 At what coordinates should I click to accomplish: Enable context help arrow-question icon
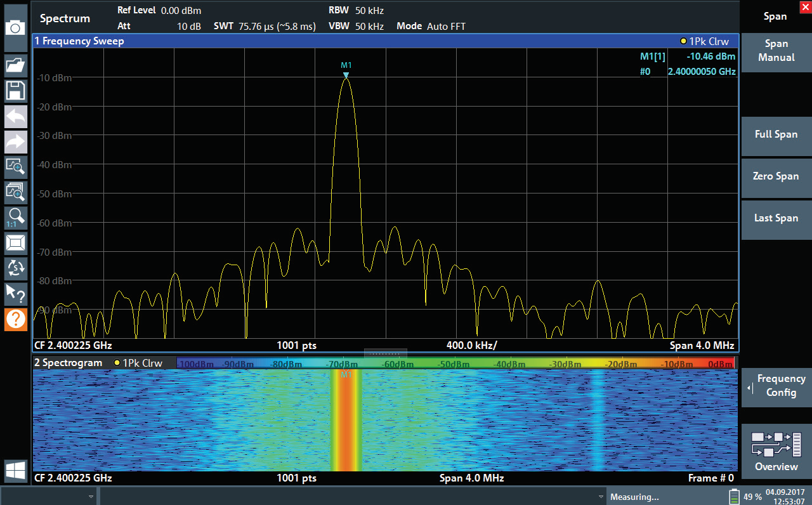(x=15, y=293)
